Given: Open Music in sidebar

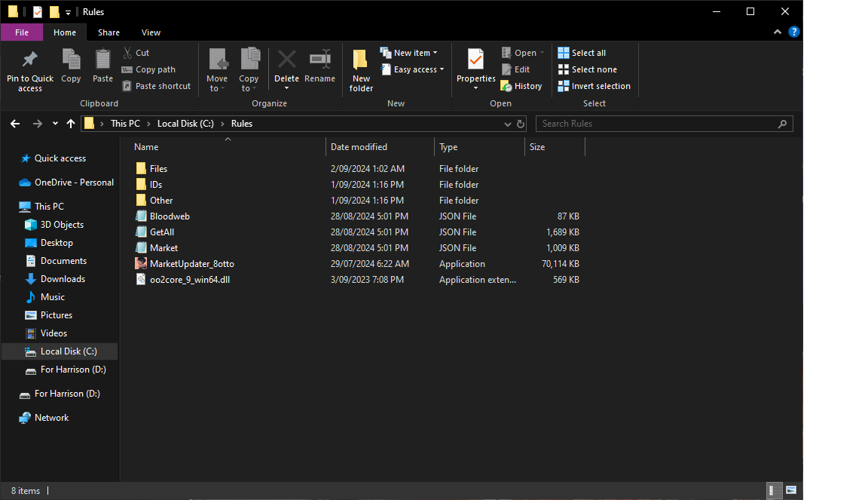Looking at the screenshot, I should click(x=45, y=297).
